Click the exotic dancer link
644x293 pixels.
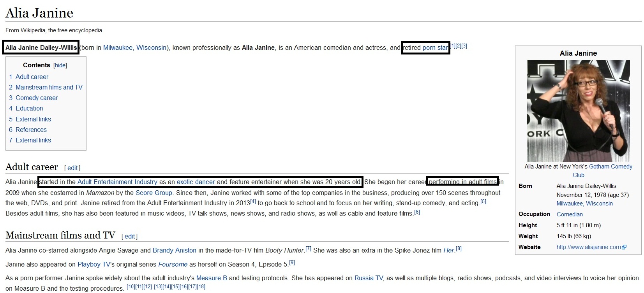point(196,182)
